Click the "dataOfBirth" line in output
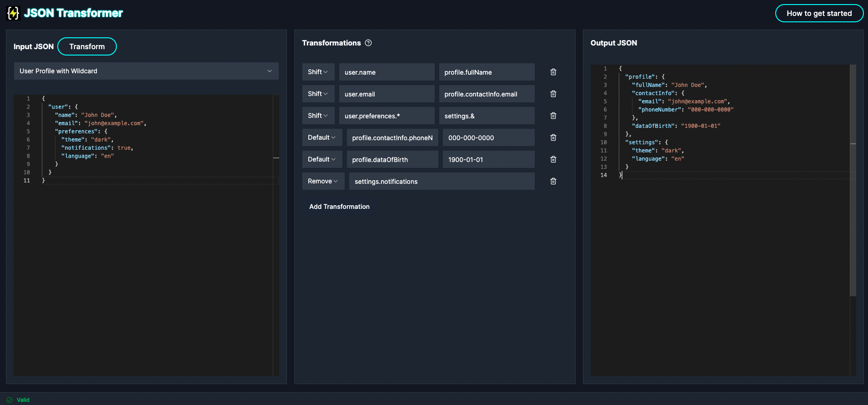The image size is (868, 405). 676,126
